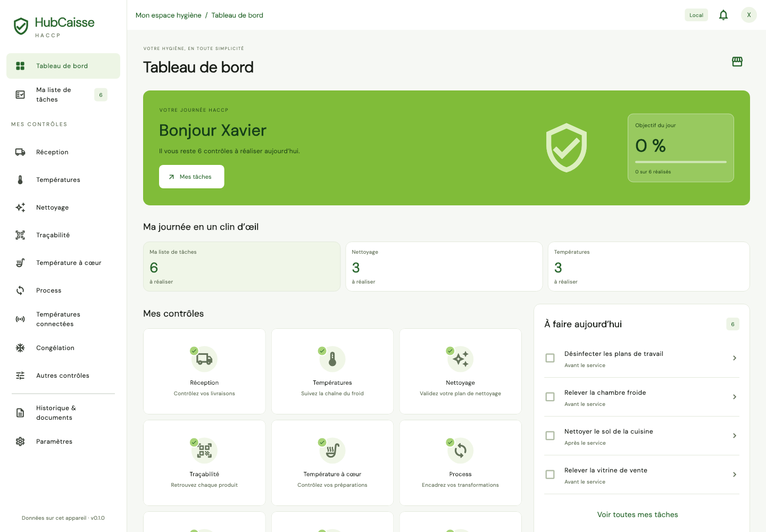766x532 pixels.
Task: Click the Tableau de bord grid icon in sidebar
Action: point(20,66)
